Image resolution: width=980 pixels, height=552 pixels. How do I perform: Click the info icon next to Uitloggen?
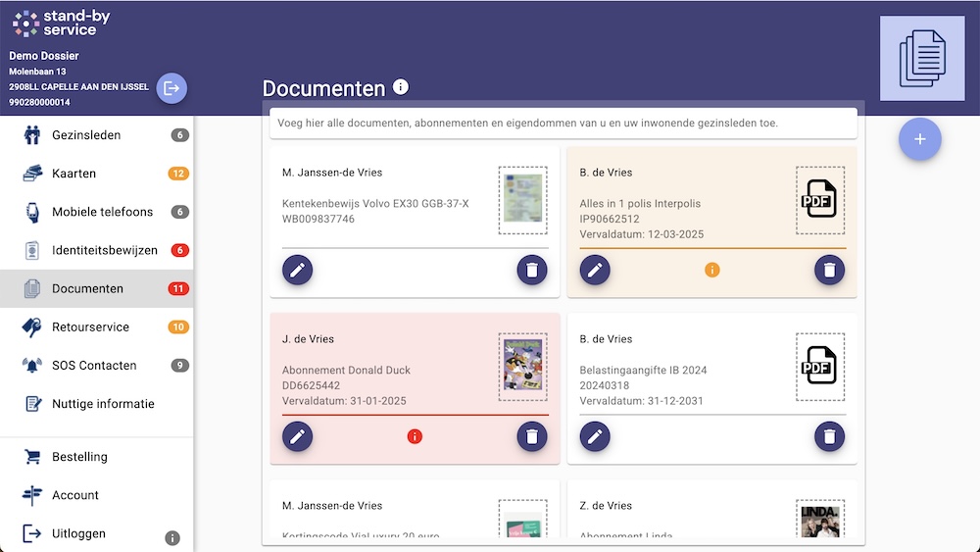[x=171, y=537]
